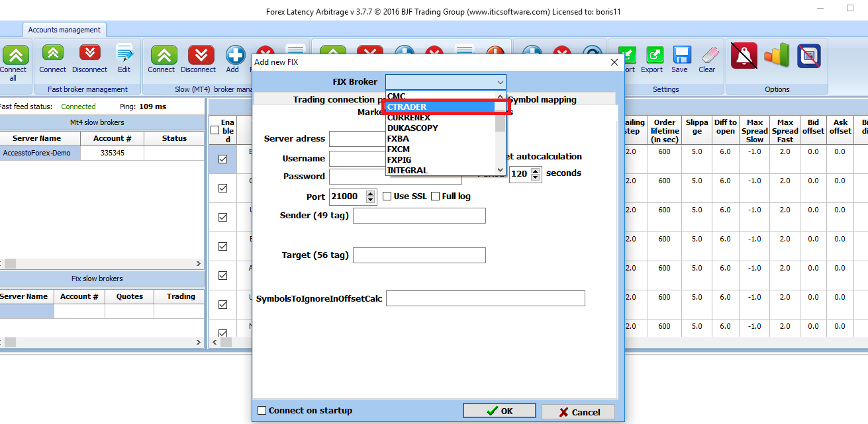Enable the Use SSL checkbox
868x424 pixels.
tap(387, 196)
